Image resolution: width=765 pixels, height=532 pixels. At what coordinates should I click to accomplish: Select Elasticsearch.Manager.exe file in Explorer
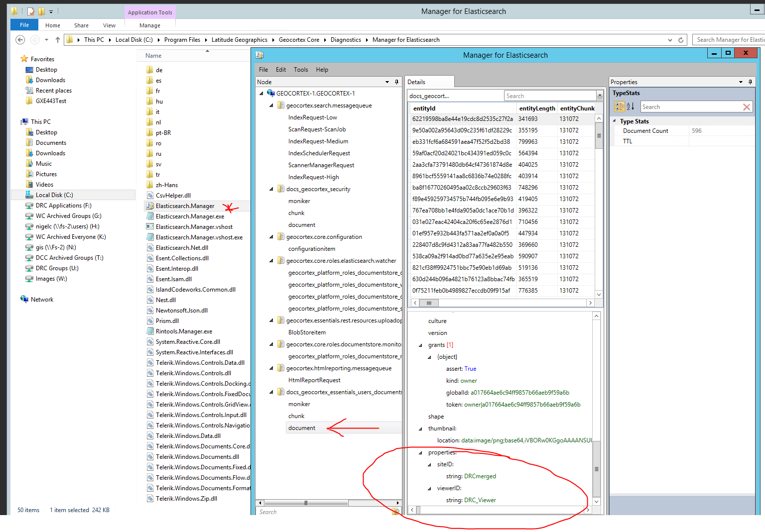point(190,216)
